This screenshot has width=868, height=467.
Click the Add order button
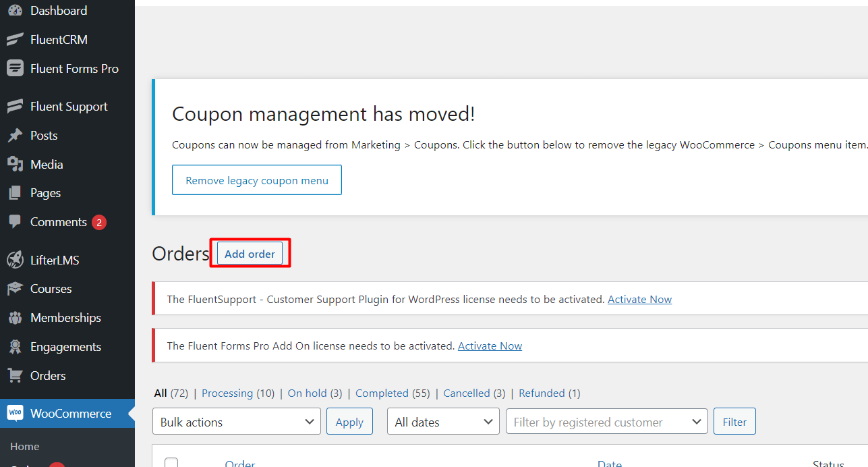pyautogui.click(x=250, y=254)
